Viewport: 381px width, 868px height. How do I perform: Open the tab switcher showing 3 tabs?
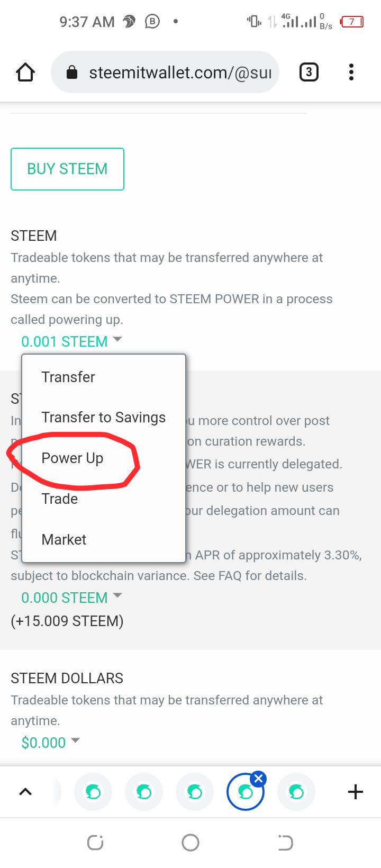(309, 72)
